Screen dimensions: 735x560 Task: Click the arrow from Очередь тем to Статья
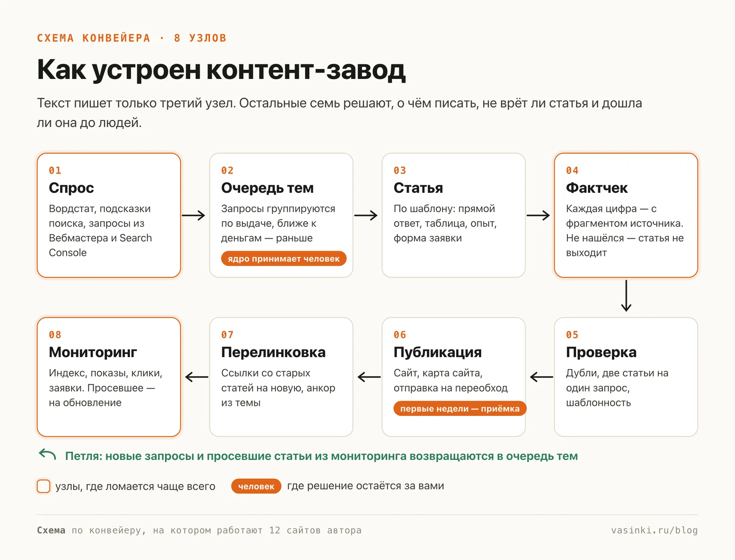(x=366, y=215)
